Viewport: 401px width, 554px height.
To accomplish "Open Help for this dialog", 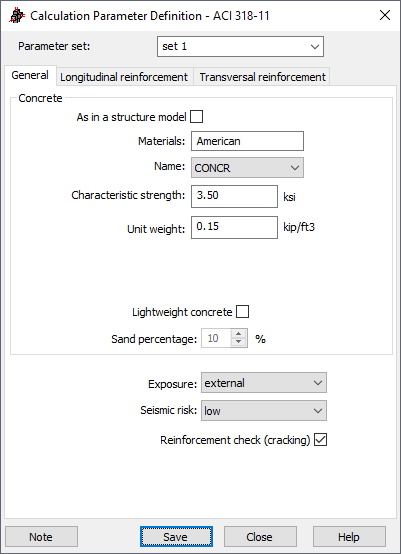I will tap(349, 537).
